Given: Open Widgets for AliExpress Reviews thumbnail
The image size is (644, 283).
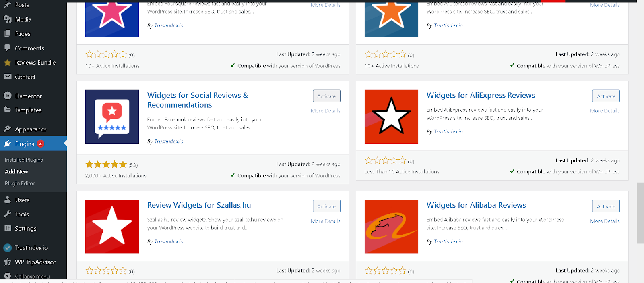Looking at the screenshot, I should click(391, 117).
